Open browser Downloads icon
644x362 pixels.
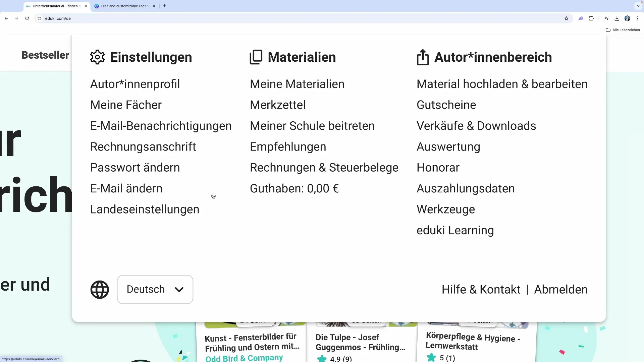617,18
